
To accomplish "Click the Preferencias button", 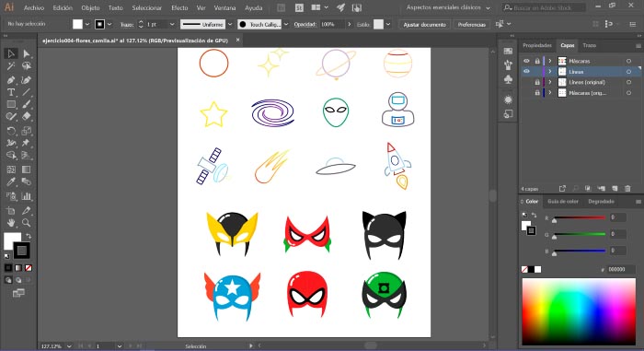I will 471,24.
